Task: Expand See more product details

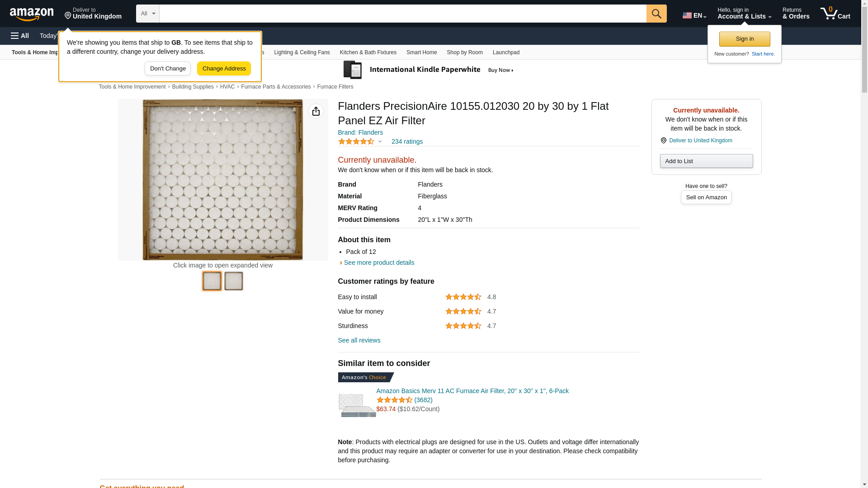Action: pyautogui.click(x=378, y=263)
